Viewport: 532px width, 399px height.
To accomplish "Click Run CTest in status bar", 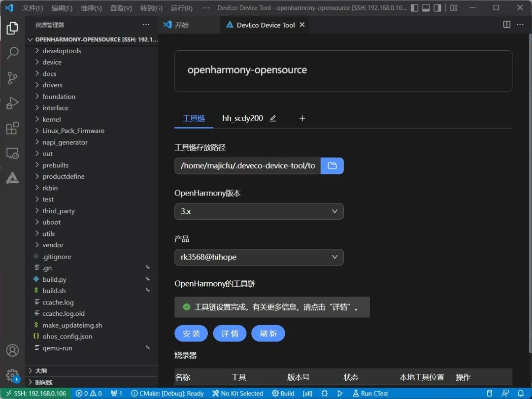I will click(370, 393).
